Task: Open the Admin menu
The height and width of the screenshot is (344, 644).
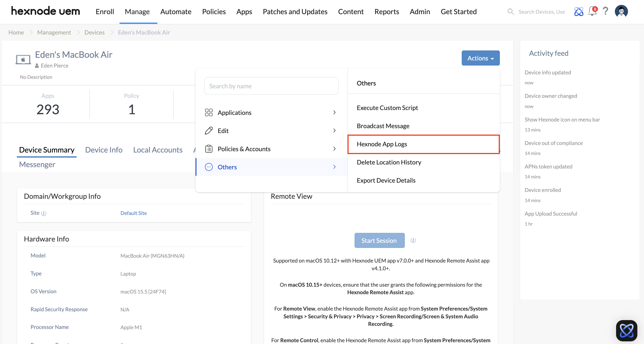Action: coord(420,12)
